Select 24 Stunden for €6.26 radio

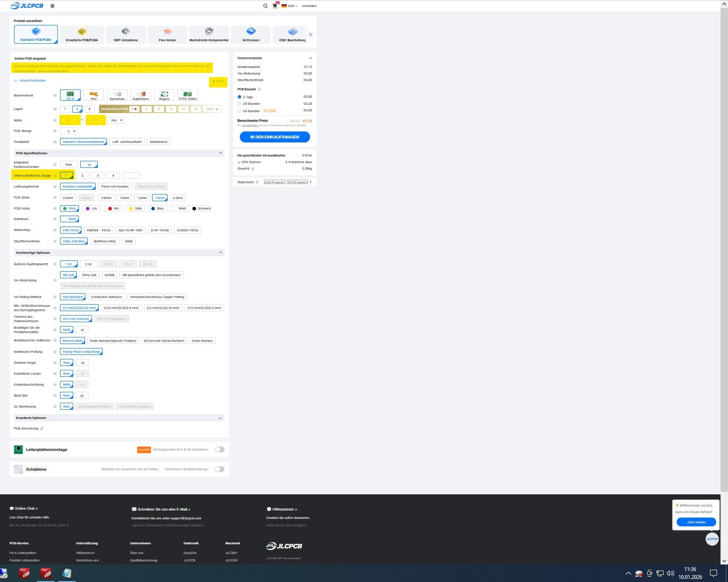click(239, 104)
